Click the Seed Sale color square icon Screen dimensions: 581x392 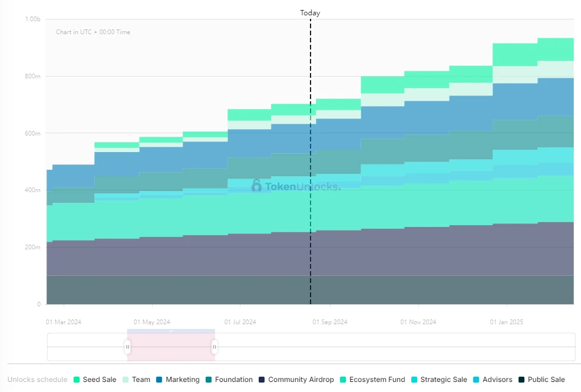click(75, 380)
